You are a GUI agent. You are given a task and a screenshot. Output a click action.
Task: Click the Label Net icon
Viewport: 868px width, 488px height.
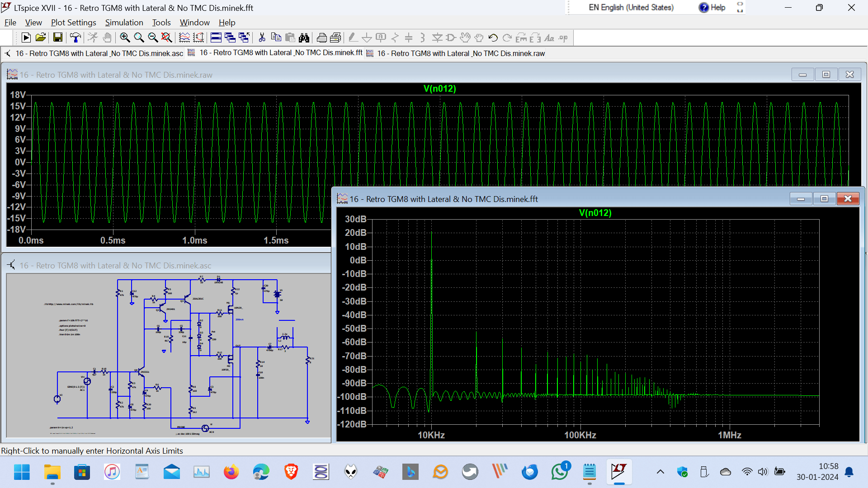pos(381,38)
